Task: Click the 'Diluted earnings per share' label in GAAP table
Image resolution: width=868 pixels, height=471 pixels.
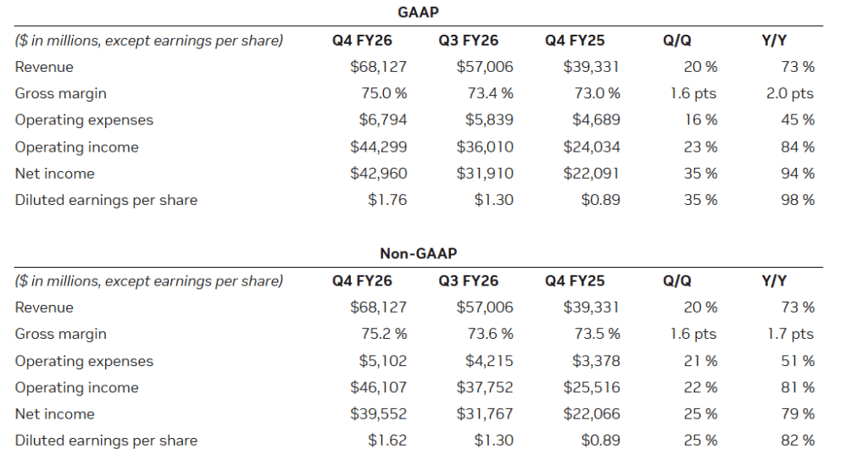Action: coord(106,200)
